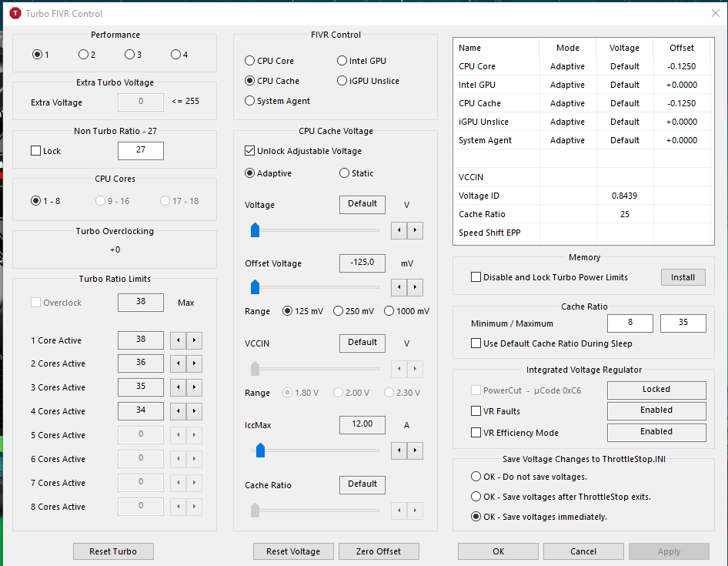Click the Reset Turbo button
728x566 pixels.
113,551
